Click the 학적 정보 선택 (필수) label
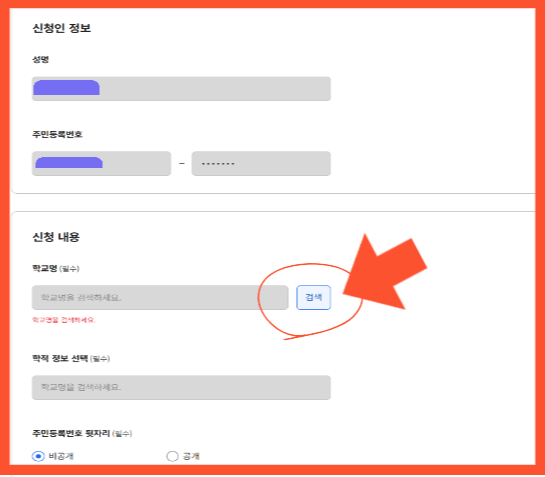The width and height of the screenshot is (545, 477). (x=71, y=358)
